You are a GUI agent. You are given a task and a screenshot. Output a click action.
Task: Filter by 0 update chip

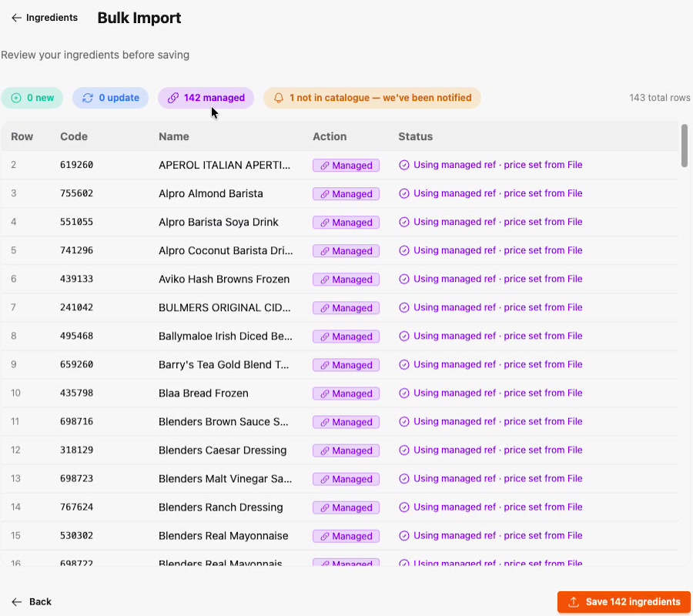tap(110, 98)
